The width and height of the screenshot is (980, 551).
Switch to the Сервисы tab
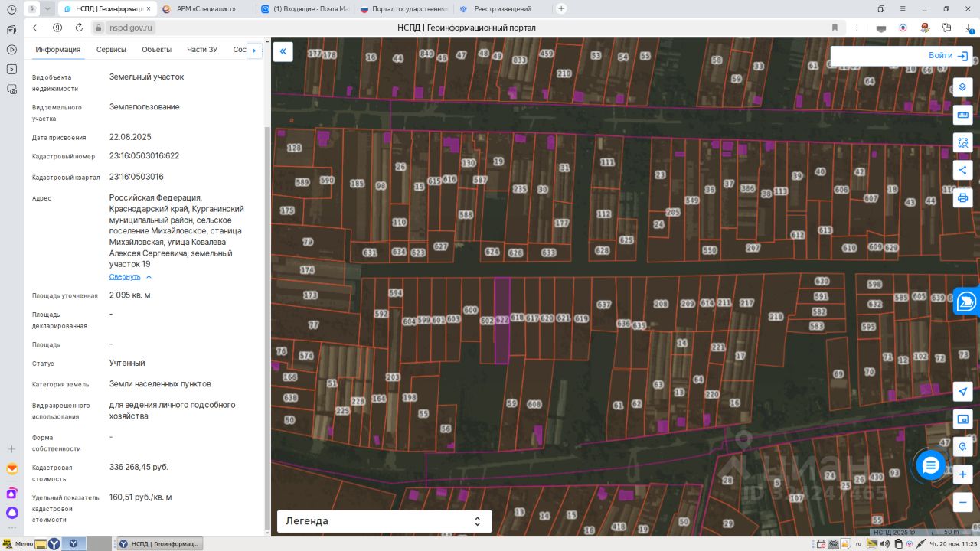click(111, 50)
